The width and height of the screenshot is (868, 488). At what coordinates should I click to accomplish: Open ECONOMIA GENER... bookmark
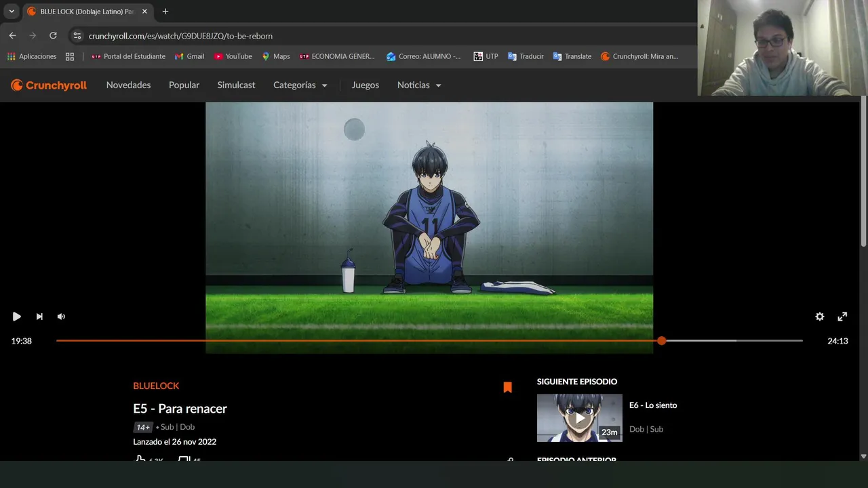tap(337, 56)
